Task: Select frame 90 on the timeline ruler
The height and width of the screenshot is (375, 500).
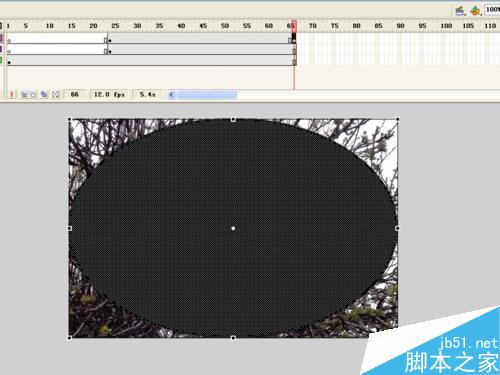Action: [x=400, y=26]
